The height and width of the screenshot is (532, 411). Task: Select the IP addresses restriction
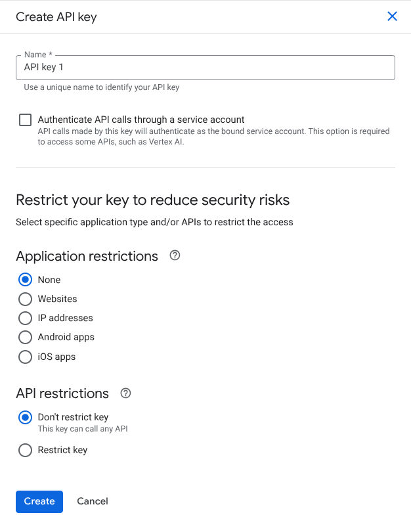pos(25,318)
